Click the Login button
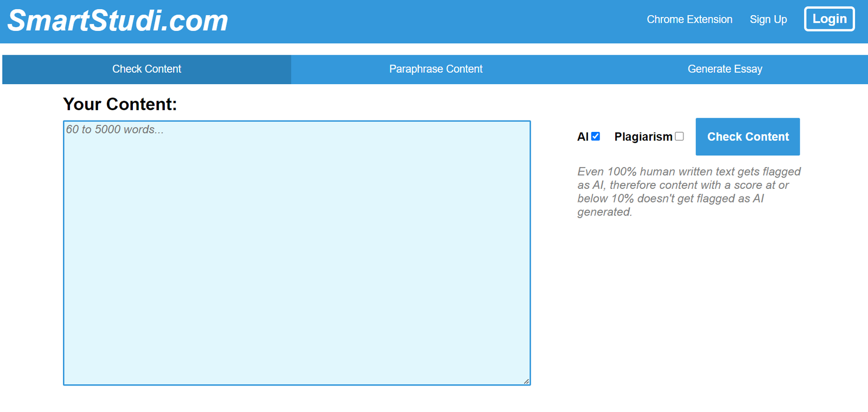This screenshot has width=868, height=412. (829, 19)
